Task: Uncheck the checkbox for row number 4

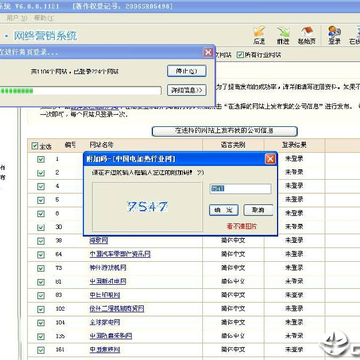Action: (41, 186)
